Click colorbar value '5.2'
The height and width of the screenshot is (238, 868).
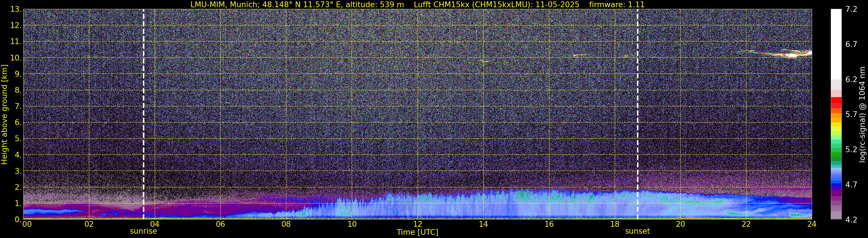pyautogui.click(x=852, y=150)
